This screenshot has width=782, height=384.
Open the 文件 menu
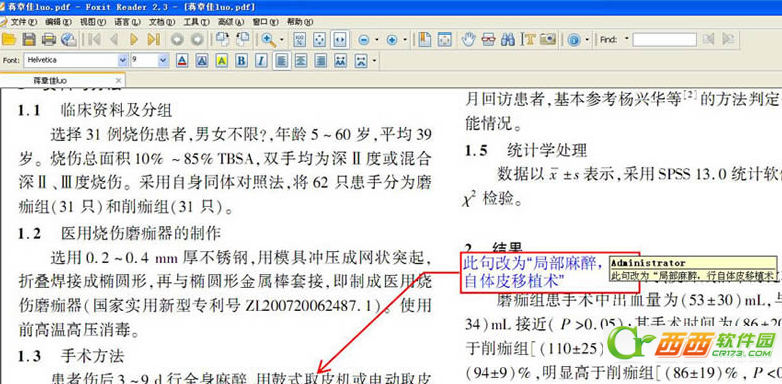(23, 22)
